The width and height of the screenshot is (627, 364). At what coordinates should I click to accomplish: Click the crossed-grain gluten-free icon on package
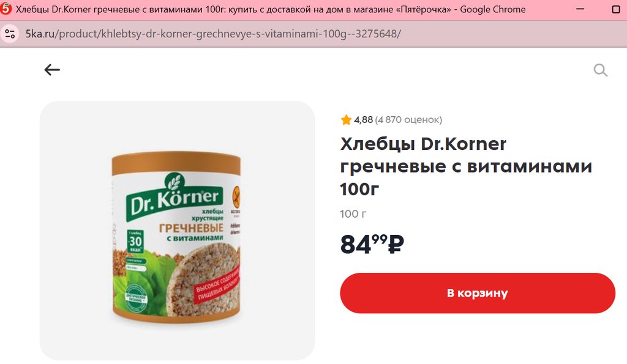point(236,197)
